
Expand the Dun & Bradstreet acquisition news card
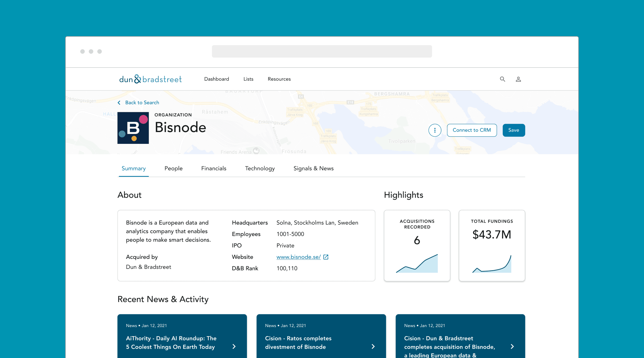point(513,346)
